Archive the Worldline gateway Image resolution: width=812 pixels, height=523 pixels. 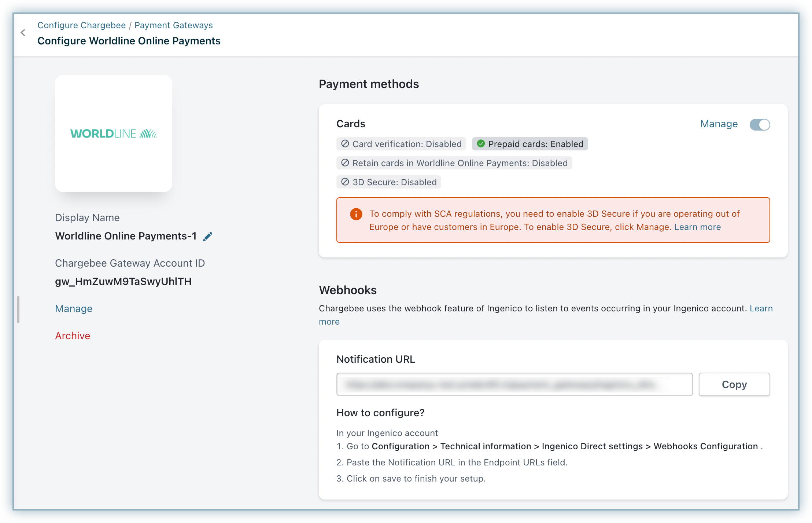(x=73, y=336)
